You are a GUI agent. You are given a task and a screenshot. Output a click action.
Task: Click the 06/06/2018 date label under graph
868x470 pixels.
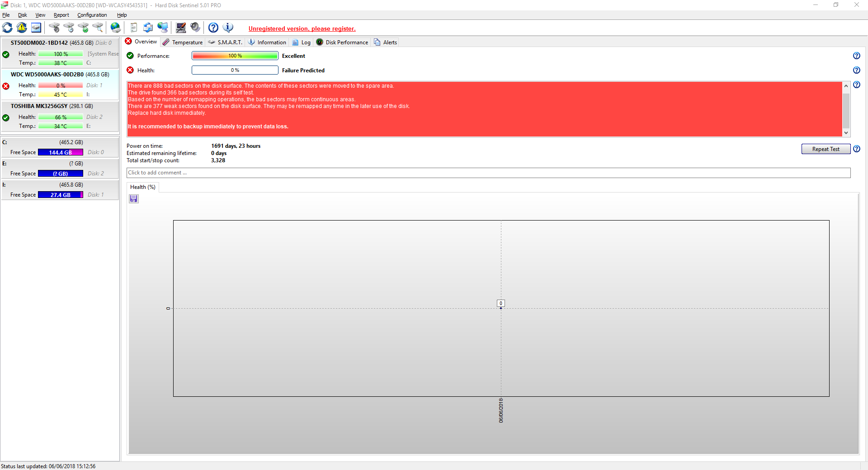(501, 410)
